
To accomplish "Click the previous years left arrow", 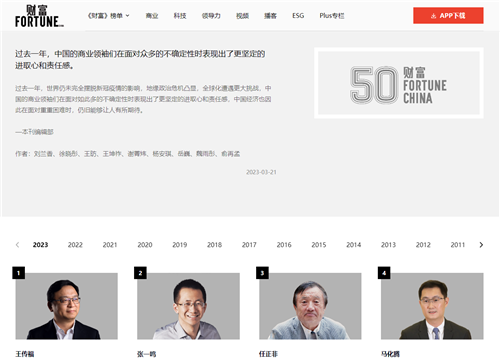I will click(17, 245).
